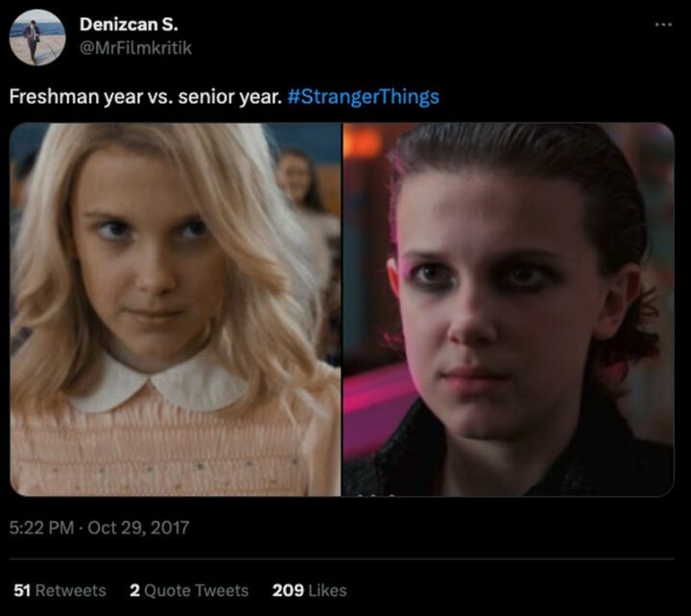Viewport: 691px width, 616px height.
Task: Follow the #StrangerThings hashtag link
Action: tap(363, 97)
